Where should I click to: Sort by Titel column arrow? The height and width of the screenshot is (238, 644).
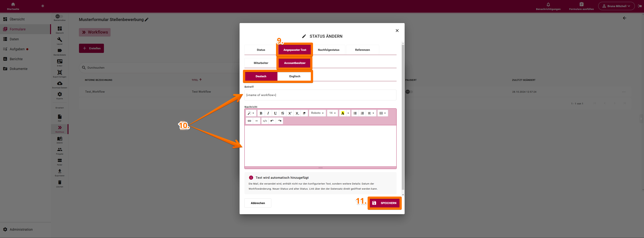(x=201, y=80)
